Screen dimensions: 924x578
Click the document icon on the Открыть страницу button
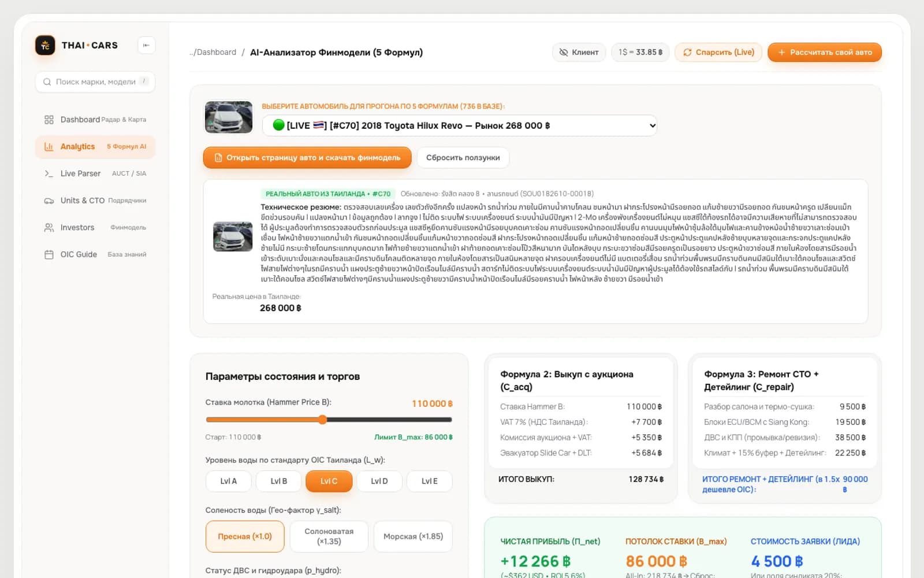(x=218, y=158)
